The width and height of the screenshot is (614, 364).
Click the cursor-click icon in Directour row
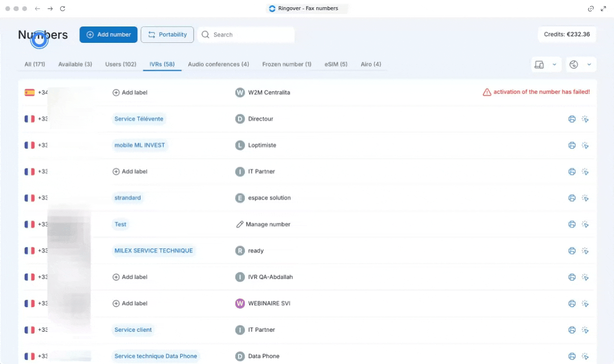click(x=586, y=119)
